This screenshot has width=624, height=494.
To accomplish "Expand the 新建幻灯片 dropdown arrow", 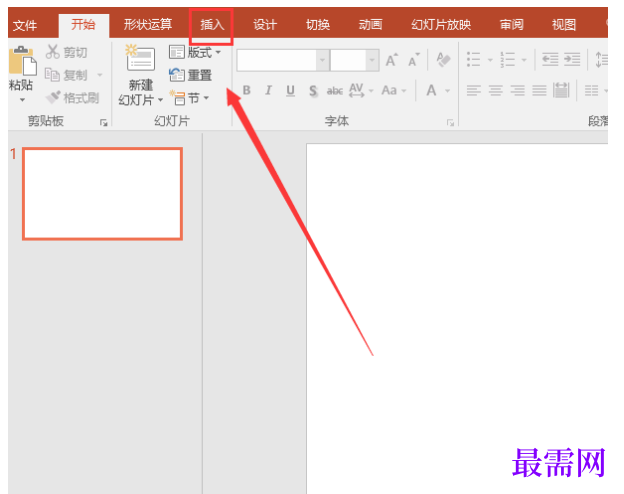I will [160, 100].
